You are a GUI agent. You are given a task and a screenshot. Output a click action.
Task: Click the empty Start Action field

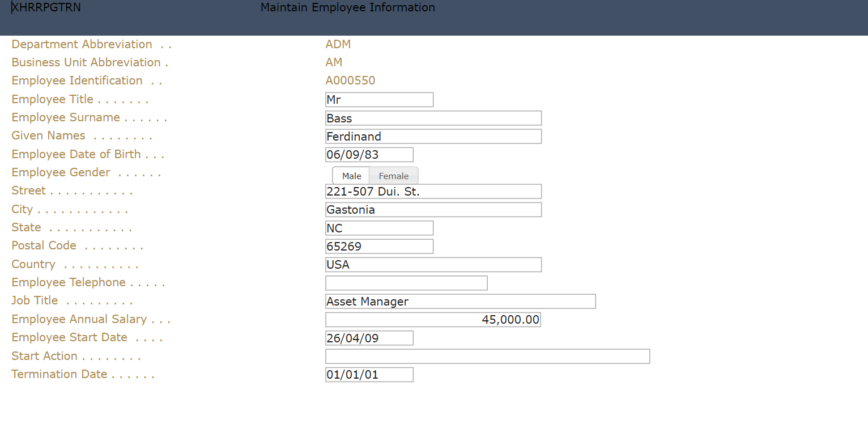(x=487, y=357)
